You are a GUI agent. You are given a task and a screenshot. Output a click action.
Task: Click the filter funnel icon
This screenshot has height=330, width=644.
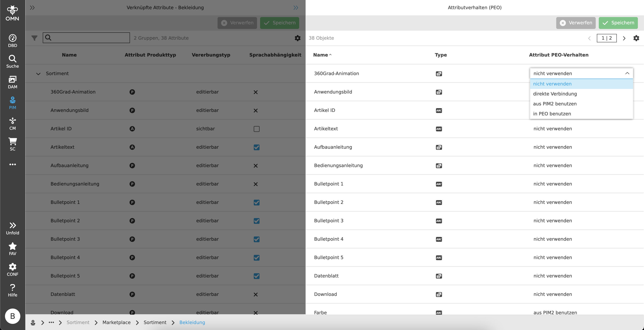pos(34,38)
